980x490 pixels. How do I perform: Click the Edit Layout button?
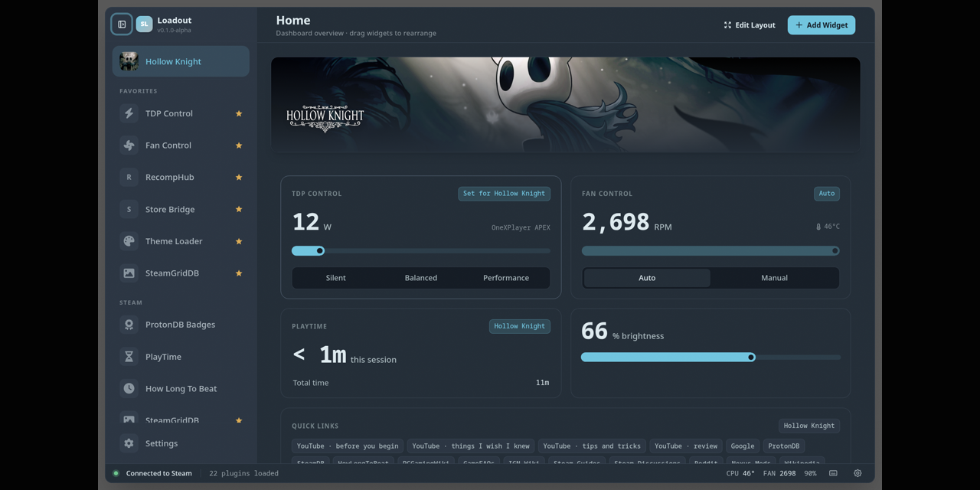(x=750, y=25)
